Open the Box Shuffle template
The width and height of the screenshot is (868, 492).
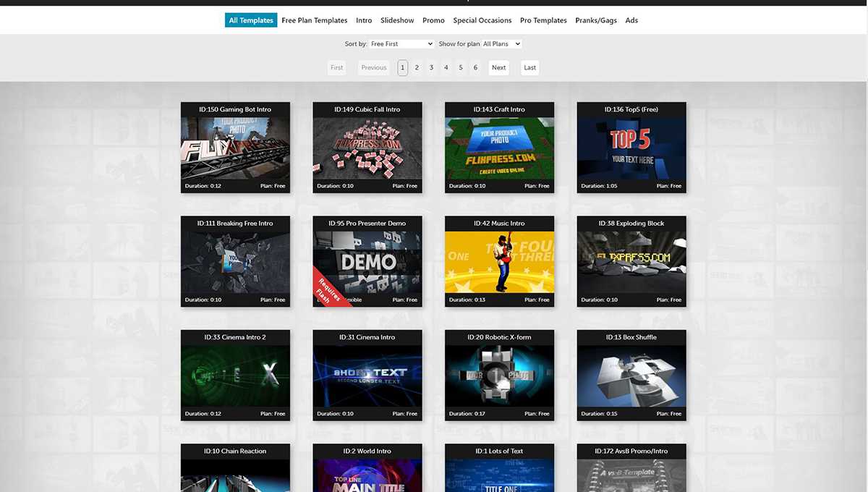631,376
